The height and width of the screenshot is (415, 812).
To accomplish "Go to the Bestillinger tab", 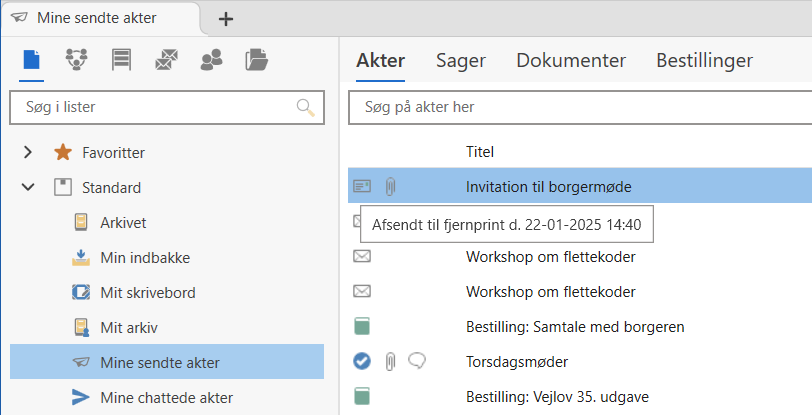I will pyautogui.click(x=704, y=60).
